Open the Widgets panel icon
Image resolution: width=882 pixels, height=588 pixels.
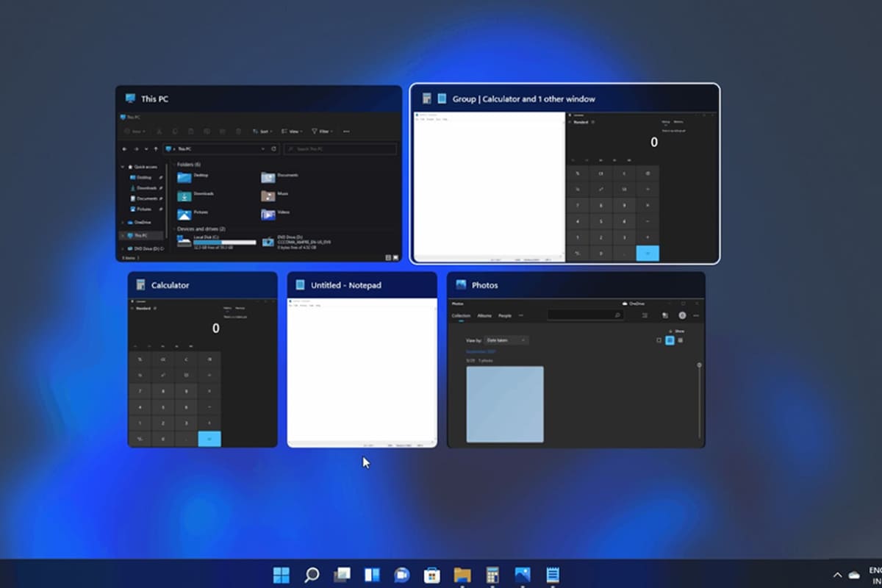[x=372, y=575]
